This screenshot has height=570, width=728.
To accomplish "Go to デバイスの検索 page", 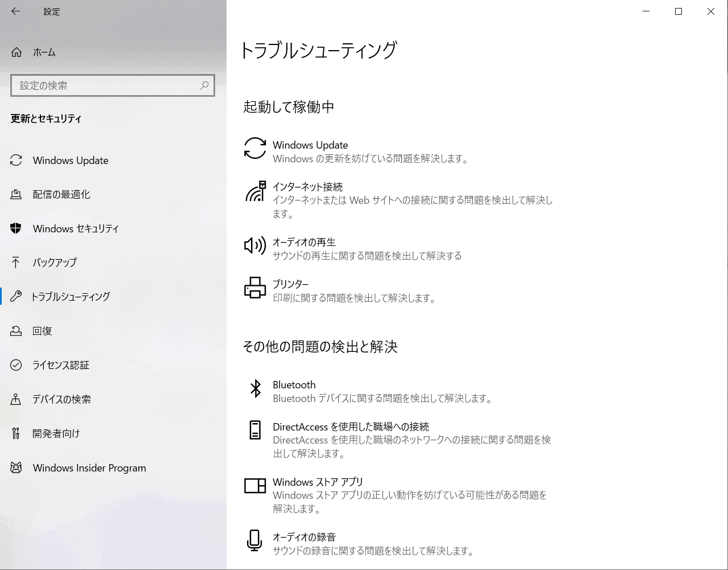I will 113,399.
